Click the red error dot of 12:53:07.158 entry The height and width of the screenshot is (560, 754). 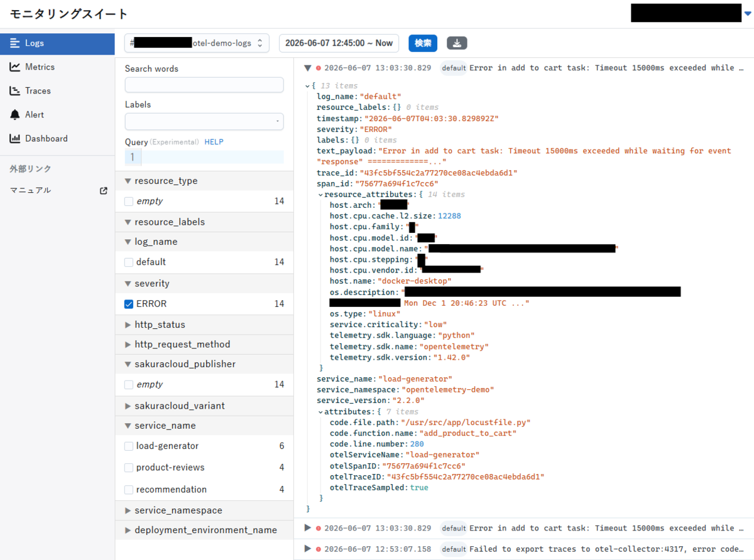point(319,549)
